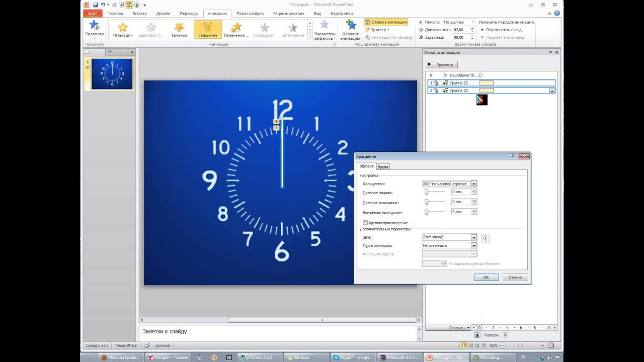
Task: Click zoom out minus button
Action: tap(502, 345)
